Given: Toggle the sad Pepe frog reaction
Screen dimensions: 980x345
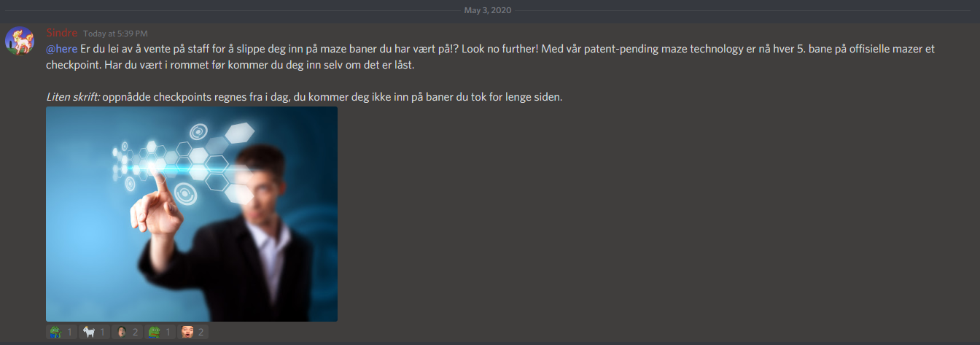Looking at the screenshot, I should (x=160, y=332).
